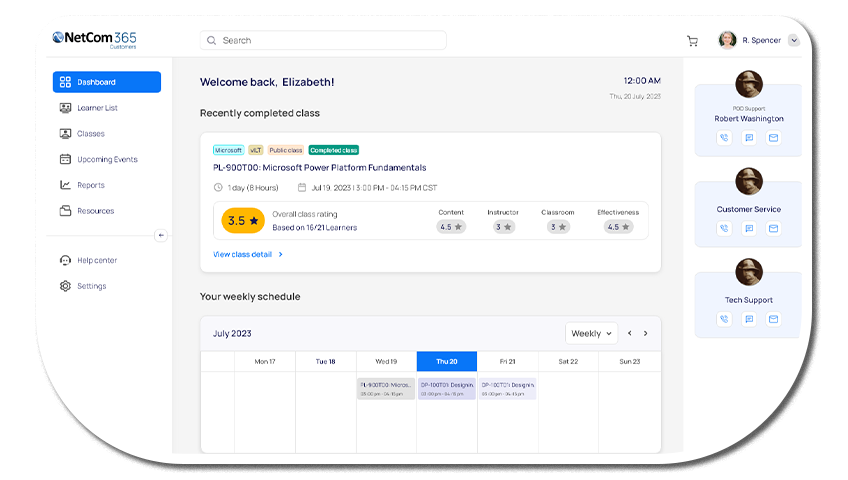Click the Search input field
This screenshot has height=480, width=848.
pos(323,41)
